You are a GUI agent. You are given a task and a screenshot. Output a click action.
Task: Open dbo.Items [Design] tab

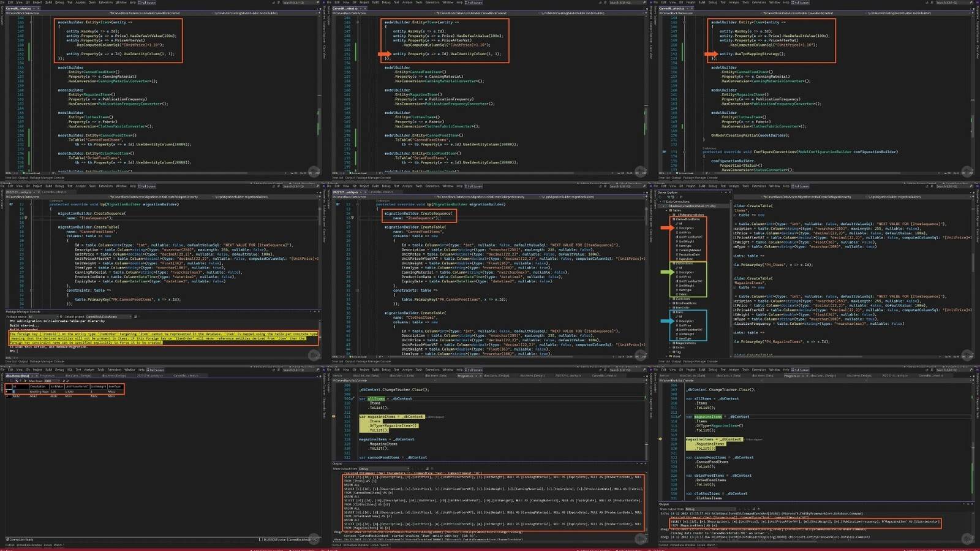(113, 376)
